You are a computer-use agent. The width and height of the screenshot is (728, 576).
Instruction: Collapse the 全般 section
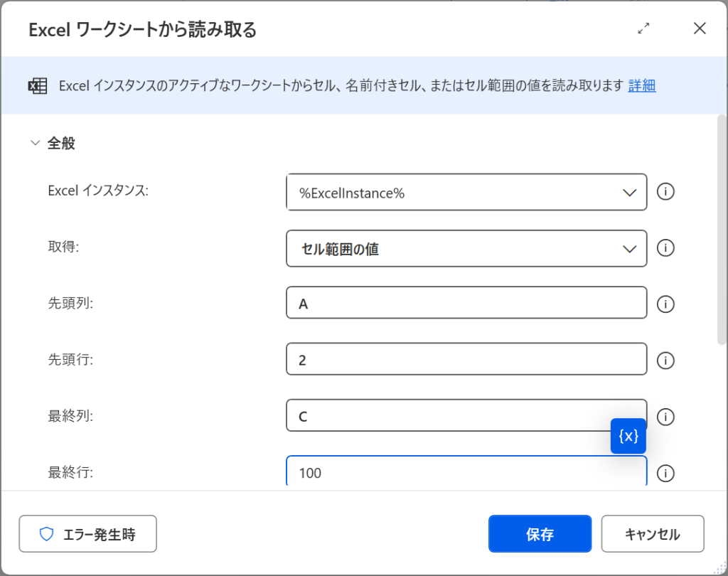click(36, 143)
